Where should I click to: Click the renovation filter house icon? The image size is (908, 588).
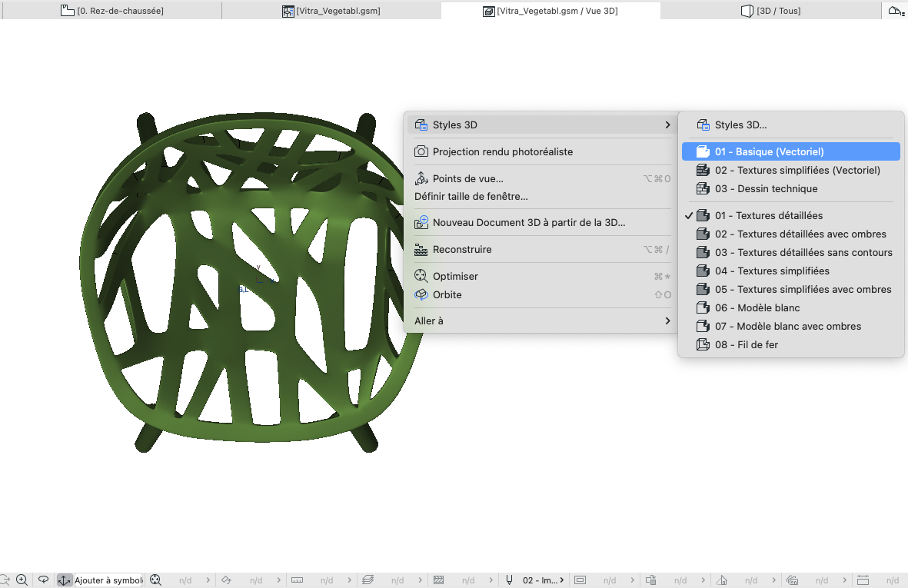[x=721, y=580]
